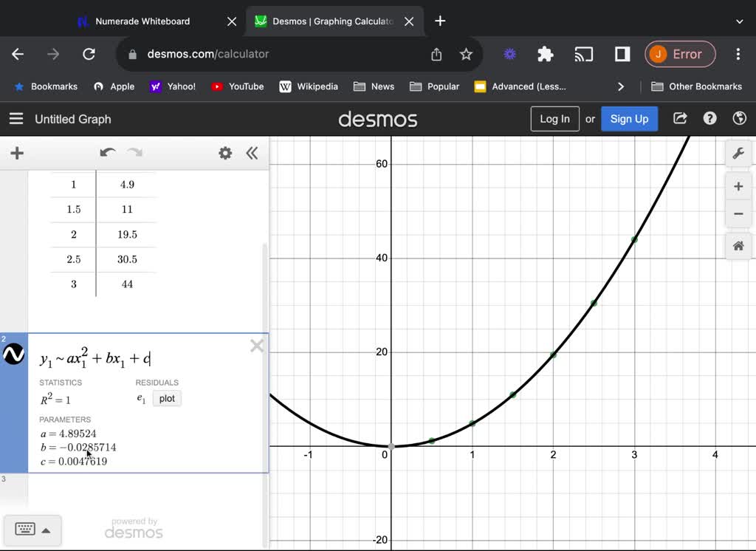Undo the last change

coord(108,153)
